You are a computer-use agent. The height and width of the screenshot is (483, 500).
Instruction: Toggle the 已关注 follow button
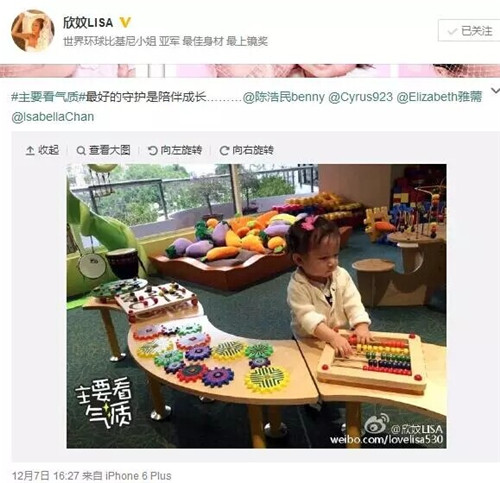470,31
